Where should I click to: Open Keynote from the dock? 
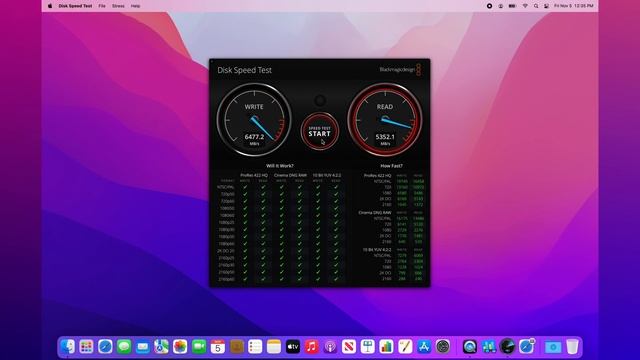pos(368,347)
